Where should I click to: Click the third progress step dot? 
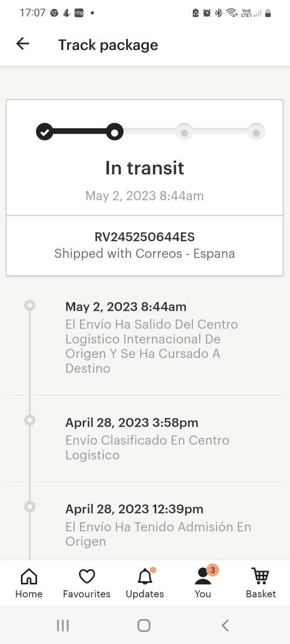click(184, 131)
